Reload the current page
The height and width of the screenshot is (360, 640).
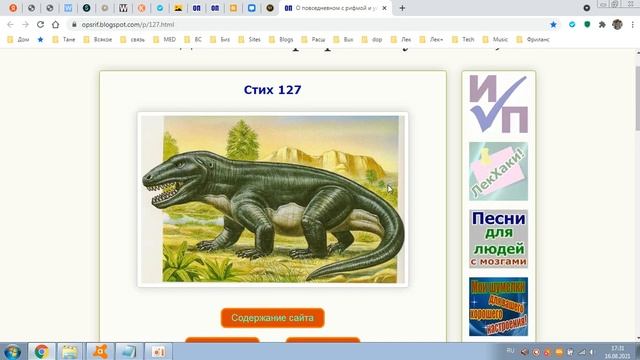tap(40, 24)
